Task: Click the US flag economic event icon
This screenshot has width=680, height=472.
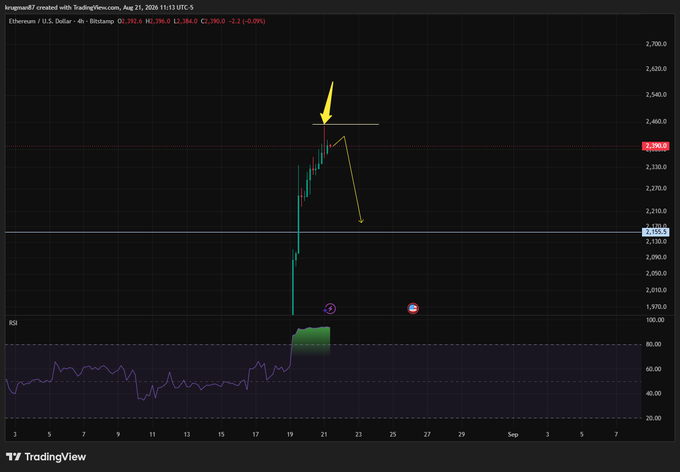Action: point(413,308)
